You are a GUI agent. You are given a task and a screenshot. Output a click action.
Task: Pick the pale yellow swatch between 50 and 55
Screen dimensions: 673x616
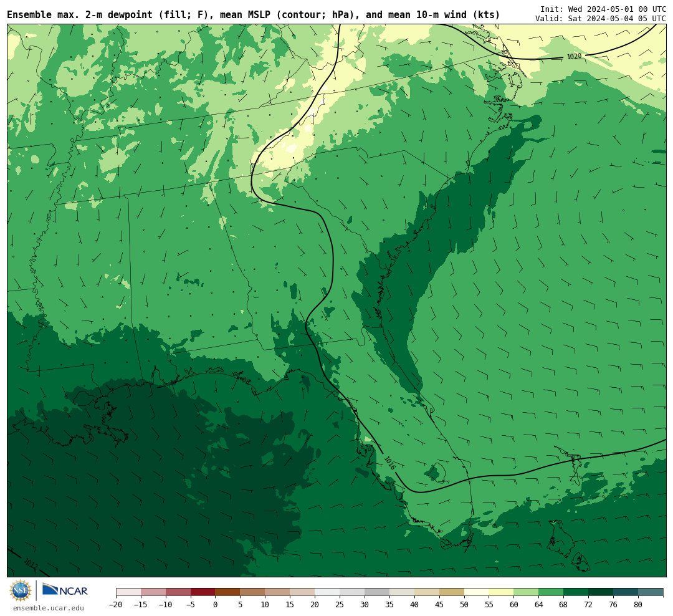477,592
